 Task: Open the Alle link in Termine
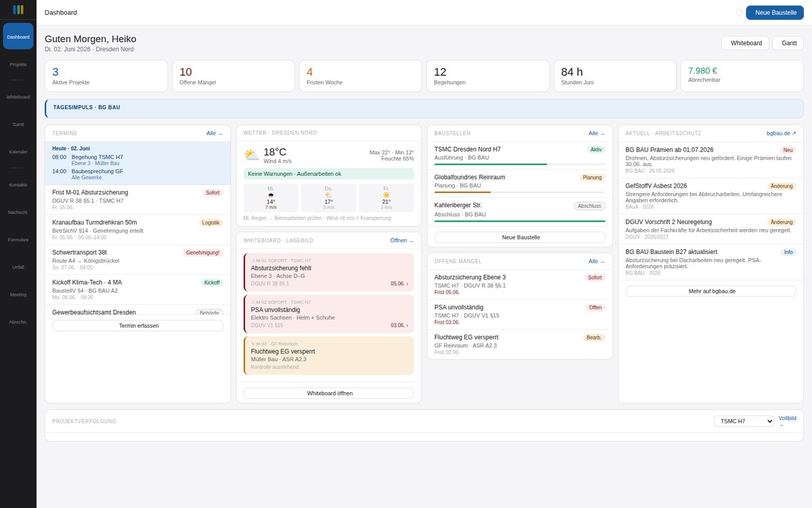click(x=215, y=133)
